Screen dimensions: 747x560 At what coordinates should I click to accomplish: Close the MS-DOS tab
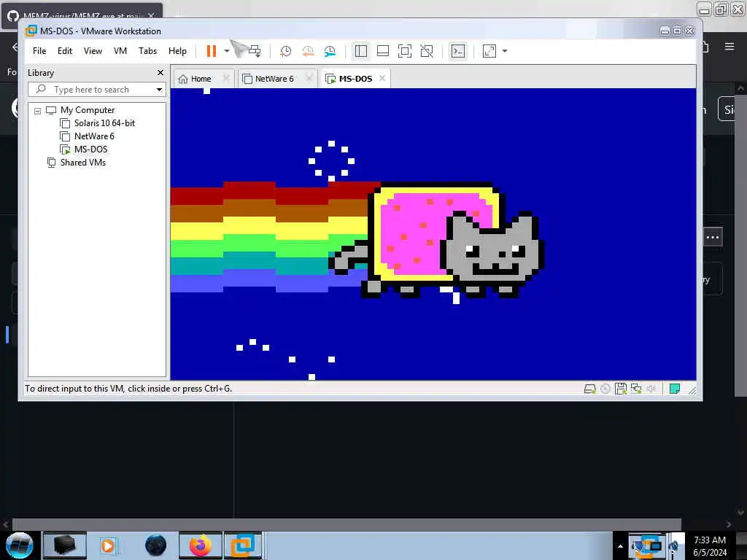[x=382, y=78]
